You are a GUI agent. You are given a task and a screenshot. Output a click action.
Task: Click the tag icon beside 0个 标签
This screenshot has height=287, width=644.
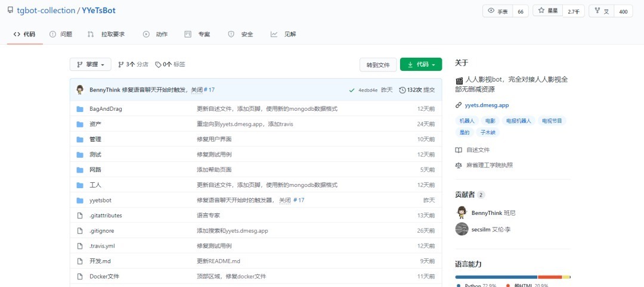click(x=157, y=64)
